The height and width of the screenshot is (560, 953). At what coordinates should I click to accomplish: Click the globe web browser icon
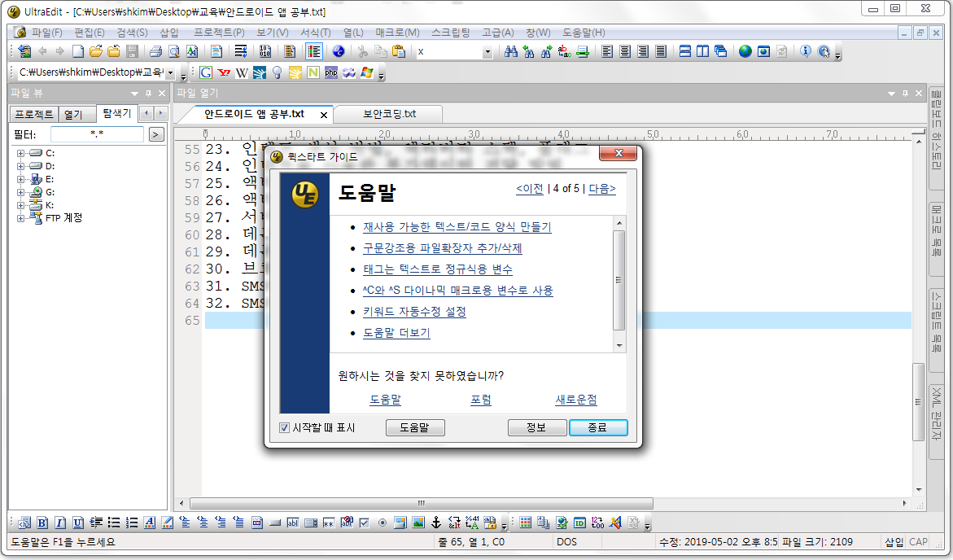click(745, 51)
